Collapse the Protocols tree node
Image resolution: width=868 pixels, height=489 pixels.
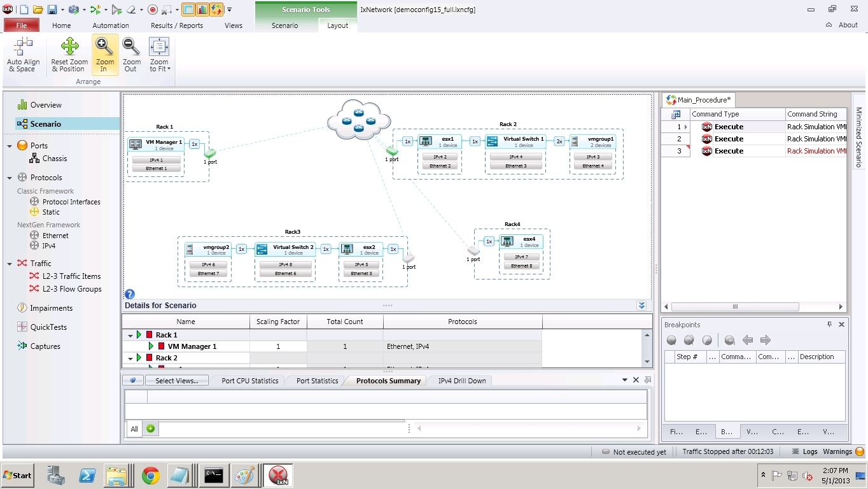point(10,178)
